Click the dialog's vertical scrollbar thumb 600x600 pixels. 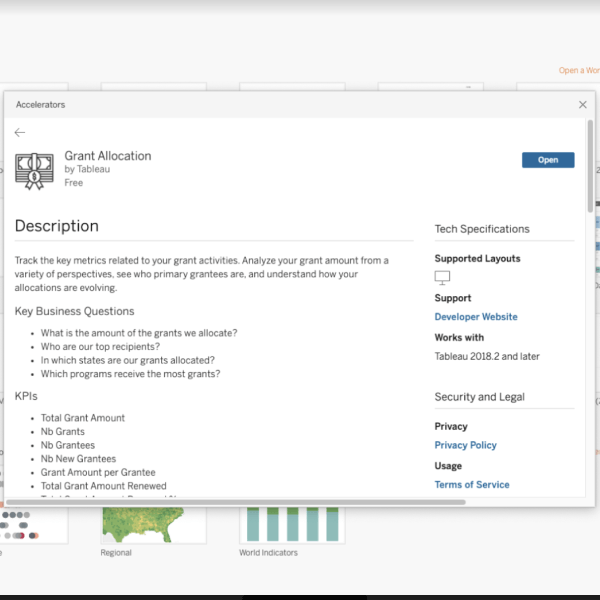click(590, 165)
